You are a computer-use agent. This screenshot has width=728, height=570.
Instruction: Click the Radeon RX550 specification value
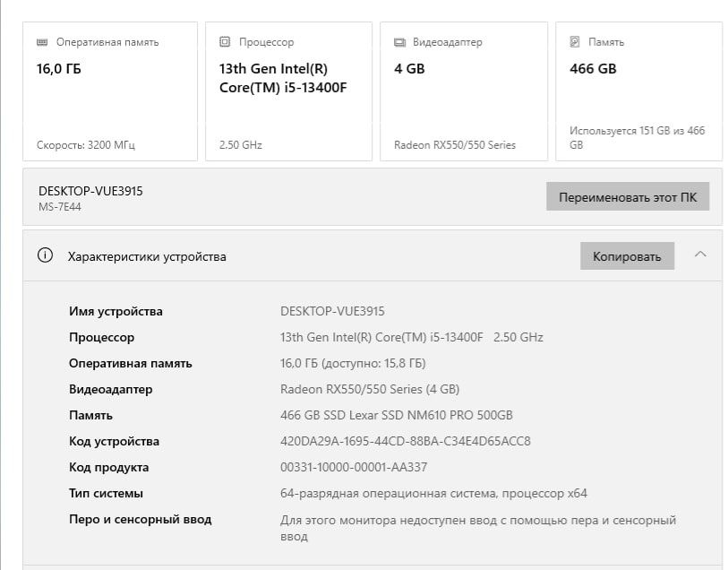pyautogui.click(x=369, y=389)
